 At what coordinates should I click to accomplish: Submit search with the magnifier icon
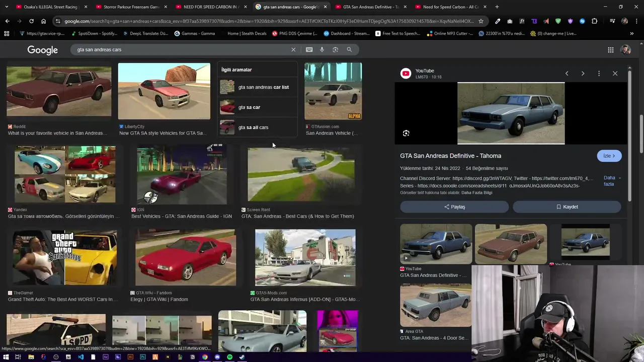click(x=349, y=50)
